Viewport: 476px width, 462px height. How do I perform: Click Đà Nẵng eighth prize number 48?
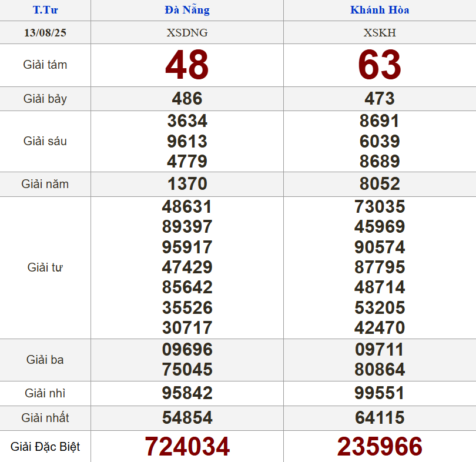click(x=187, y=65)
